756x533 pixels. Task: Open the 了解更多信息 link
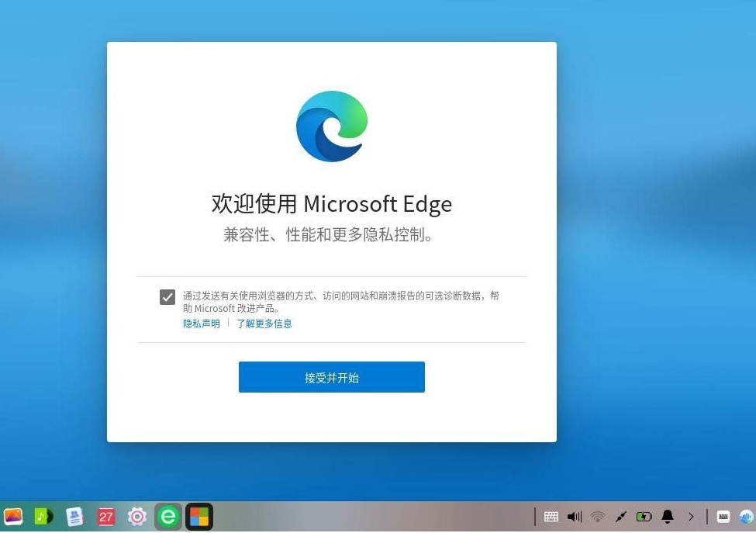click(264, 324)
